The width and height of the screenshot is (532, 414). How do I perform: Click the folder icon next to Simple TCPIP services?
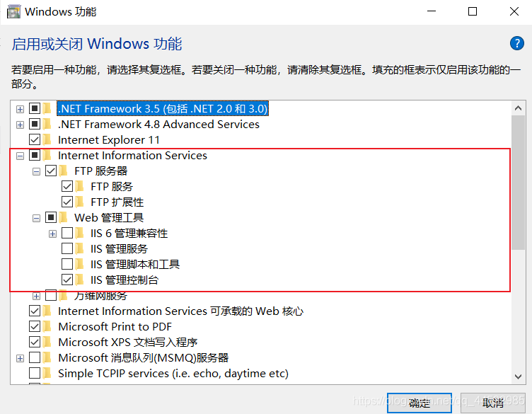(x=48, y=374)
